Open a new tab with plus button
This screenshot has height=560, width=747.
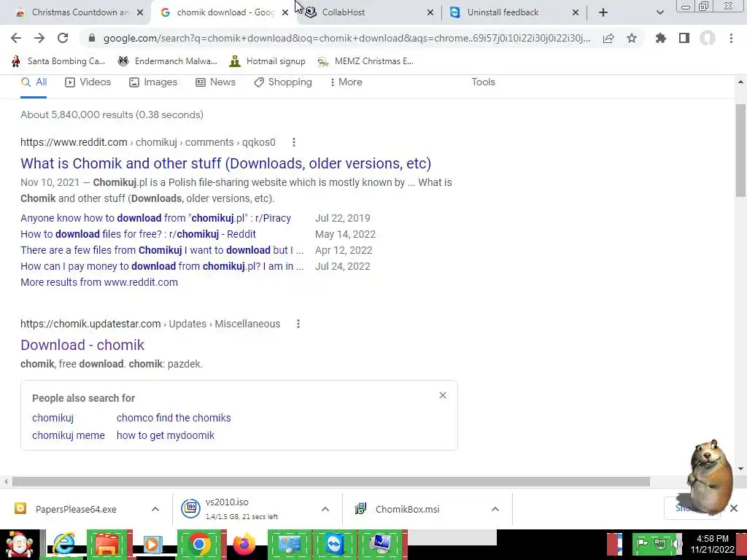tap(603, 12)
